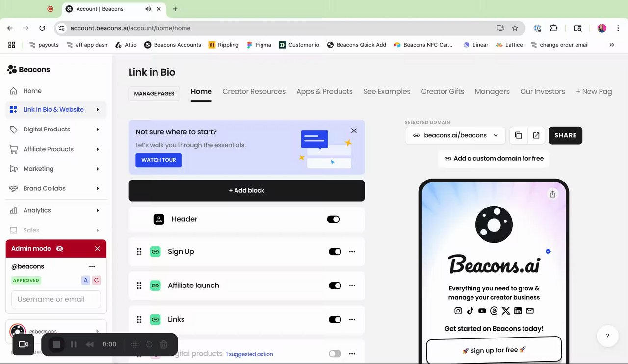The width and height of the screenshot is (628, 364).
Task: Toggle the Affiliate launch block switch
Action: pos(335,286)
